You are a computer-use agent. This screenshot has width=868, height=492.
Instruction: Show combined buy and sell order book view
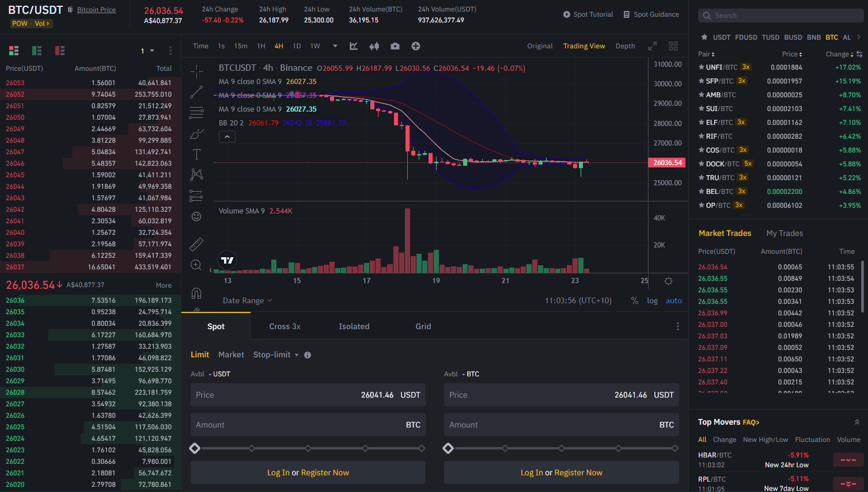pos(14,51)
